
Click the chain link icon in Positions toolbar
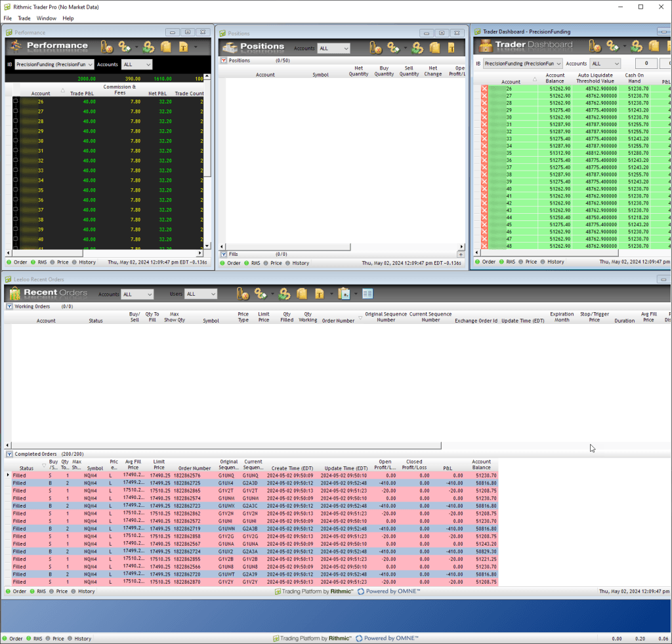[x=393, y=48]
